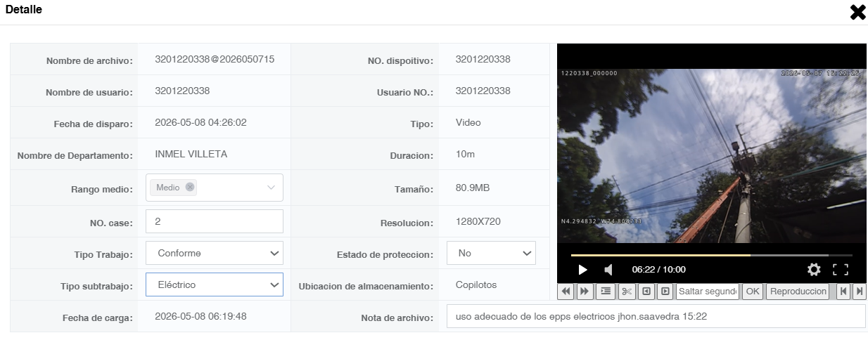Step forward one frame

[665, 292]
